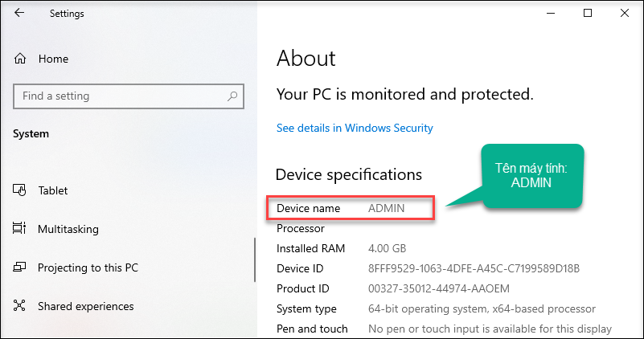
Task: Open the Home settings page
Action: coord(53,59)
